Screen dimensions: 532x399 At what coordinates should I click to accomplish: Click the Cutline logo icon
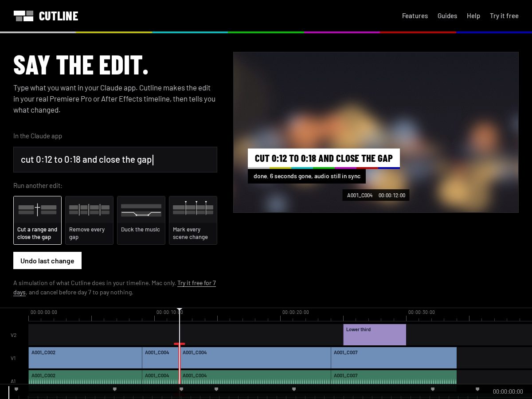click(23, 16)
